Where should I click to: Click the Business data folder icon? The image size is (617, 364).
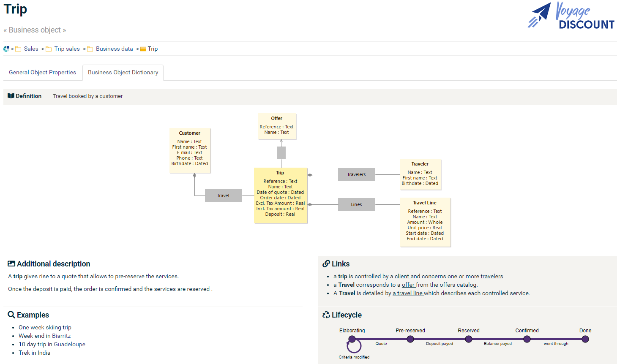(90, 49)
